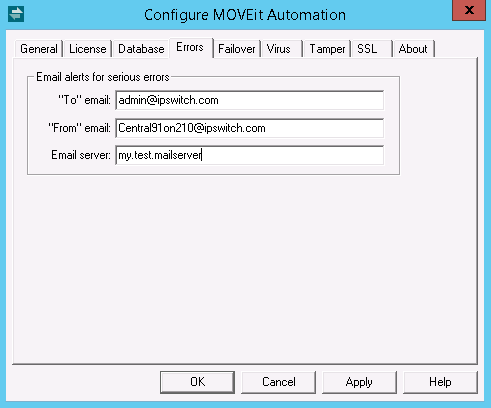
Task: Go to the Database tab
Action: (x=141, y=49)
